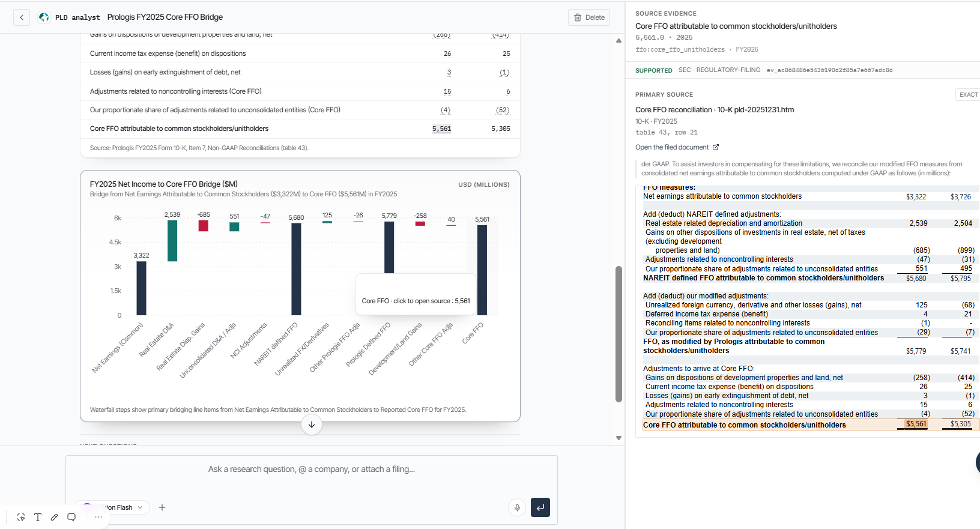
Task: Click the Core FFO 5,561 waterfall bar
Action: (482, 270)
